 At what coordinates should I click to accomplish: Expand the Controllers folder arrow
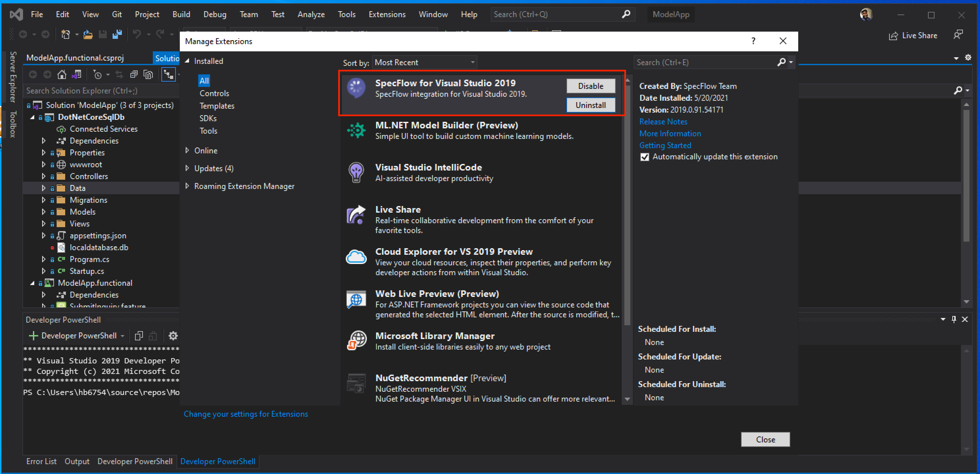pos(43,176)
